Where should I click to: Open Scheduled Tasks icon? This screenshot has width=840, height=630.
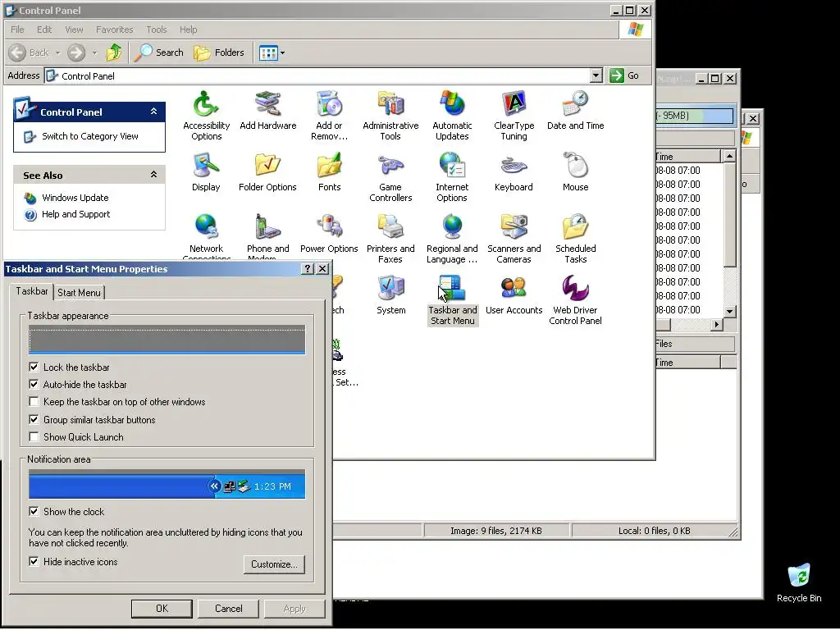pyautogui.click(x=575, y=239)
